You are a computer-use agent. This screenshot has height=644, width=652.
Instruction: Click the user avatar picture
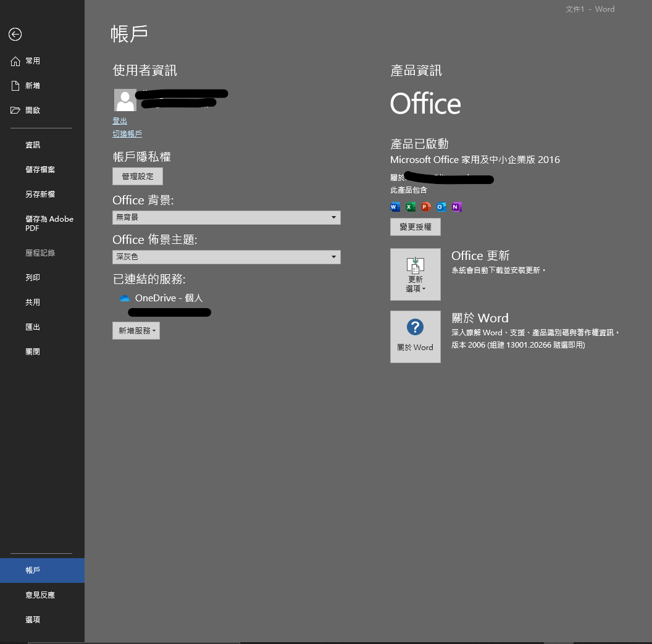coord(125,100)
